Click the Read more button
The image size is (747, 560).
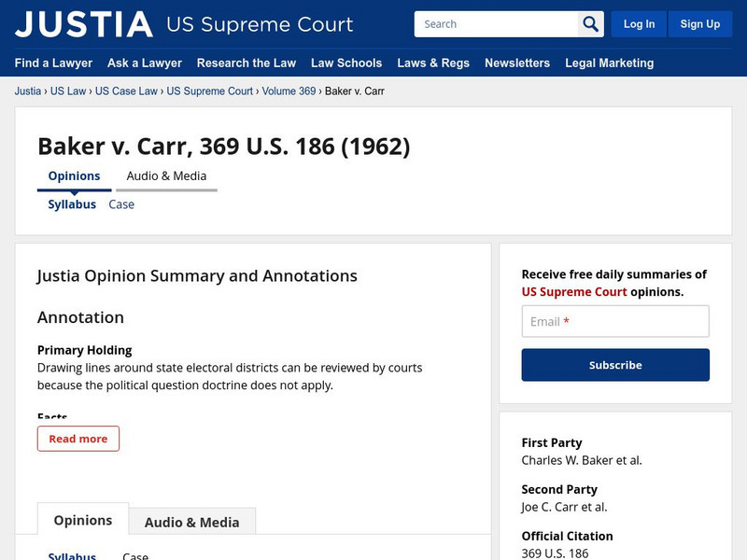pos(78,438)
